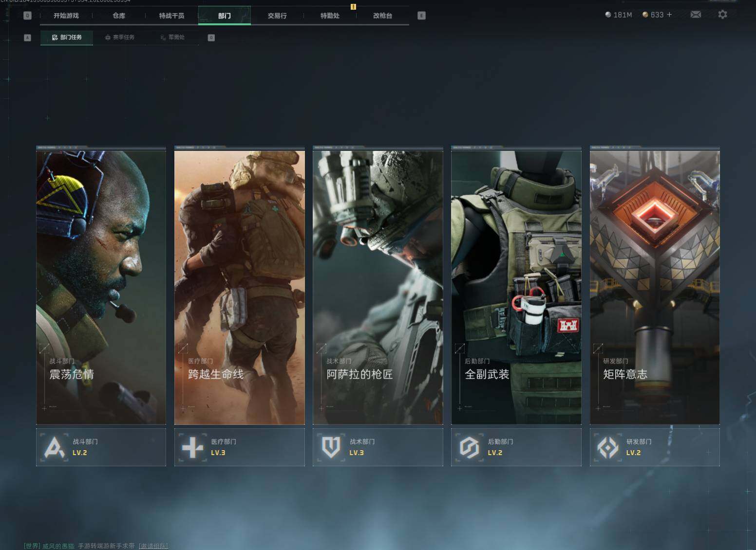
Task: Select the 改枪台 tab
Action: coord(383,16)
